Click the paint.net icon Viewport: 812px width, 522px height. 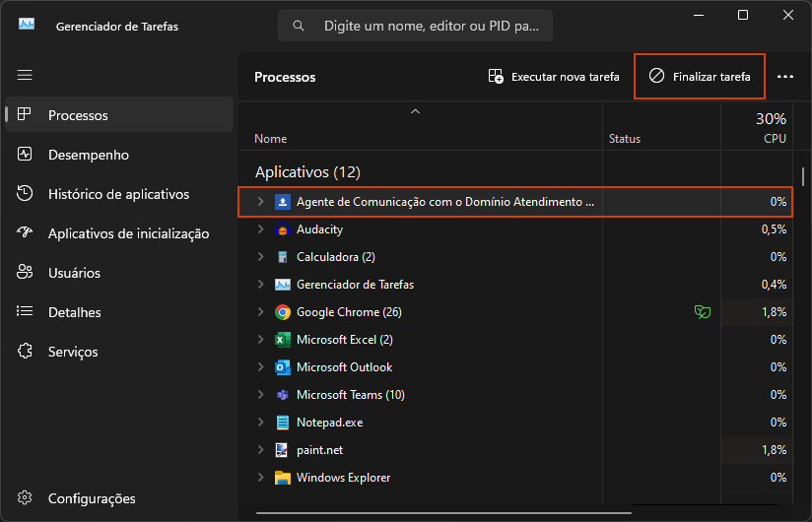[282, 450]
